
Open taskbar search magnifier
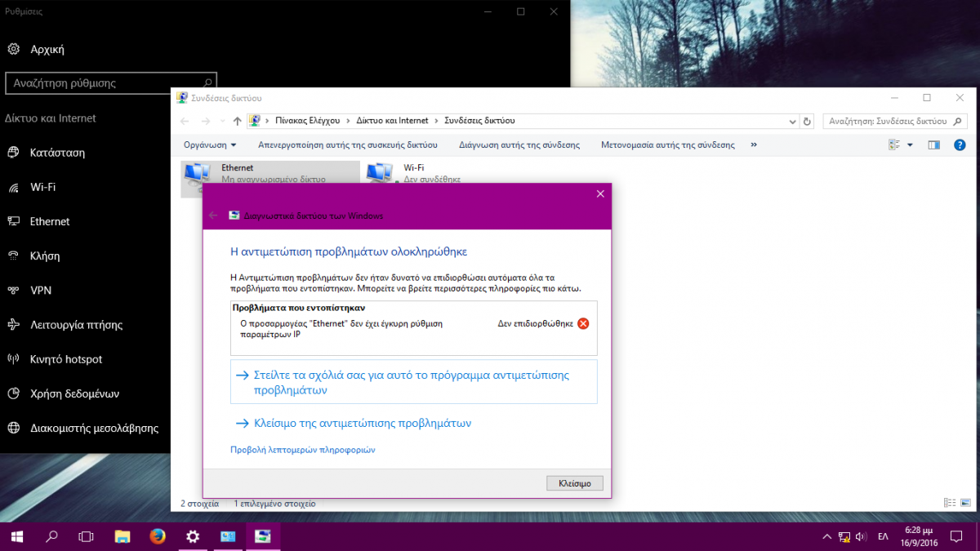[x=51, y=536]
